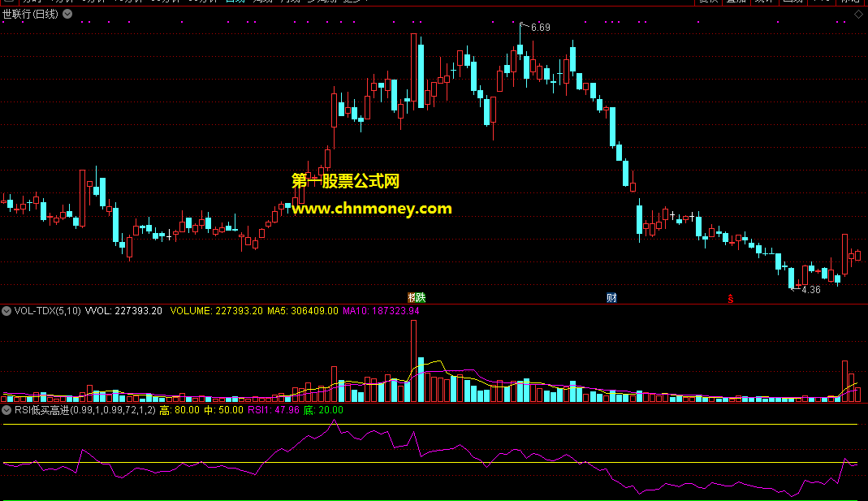Click the 移跌 event marker below the chart
The height and width of the screenshot is (501, 868).
tap(417, 298)
